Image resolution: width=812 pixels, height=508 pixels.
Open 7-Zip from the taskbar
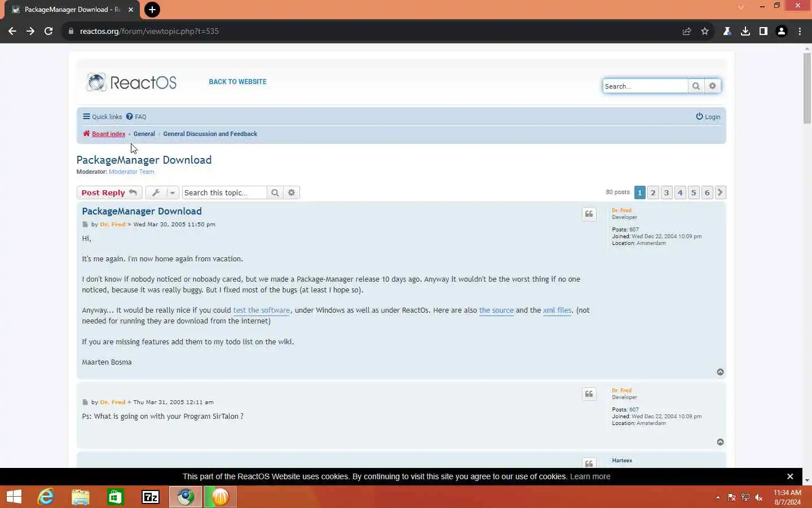151,497
